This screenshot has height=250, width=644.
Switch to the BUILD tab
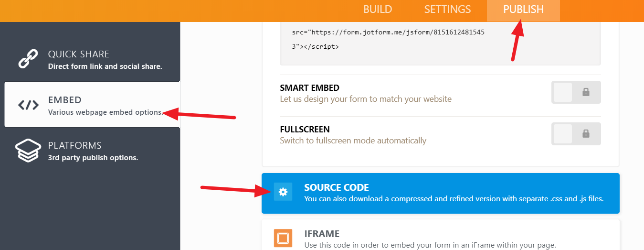pos(378,10)
